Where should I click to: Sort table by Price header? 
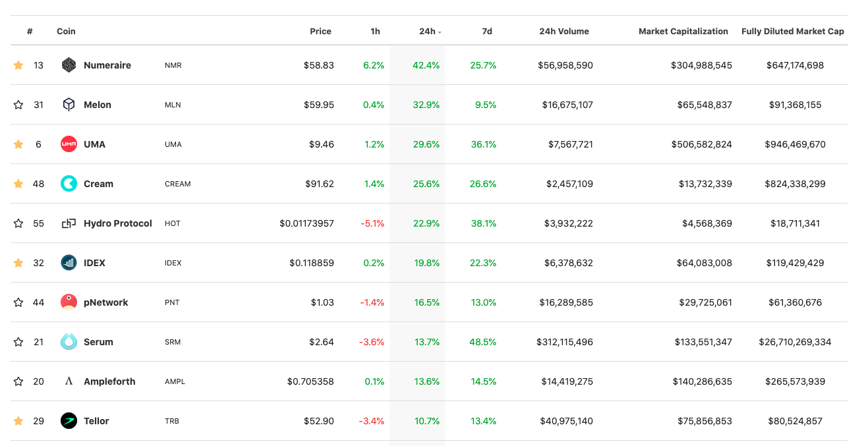click(321, 32)
